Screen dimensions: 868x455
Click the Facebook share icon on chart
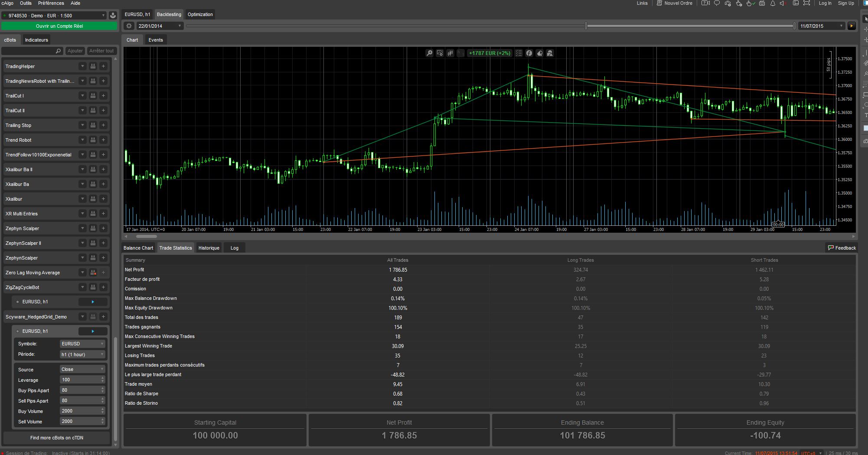529,53
